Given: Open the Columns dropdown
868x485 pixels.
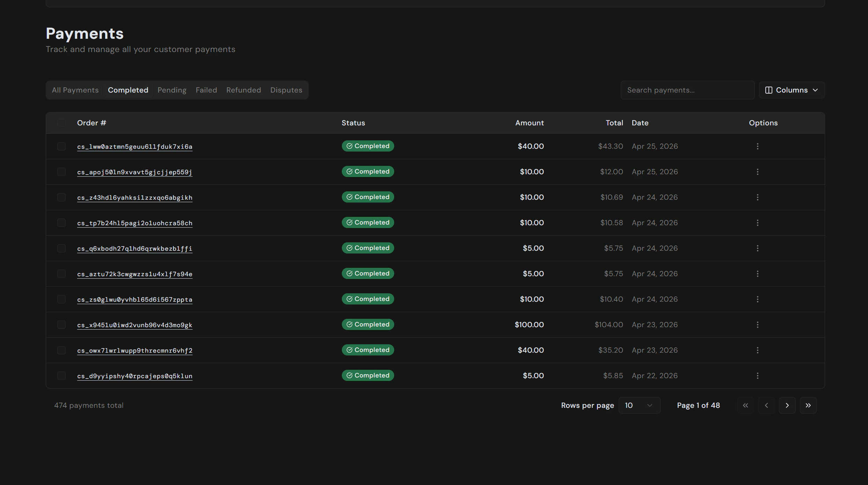Looking at the screenshot, I should pos(792,90).
